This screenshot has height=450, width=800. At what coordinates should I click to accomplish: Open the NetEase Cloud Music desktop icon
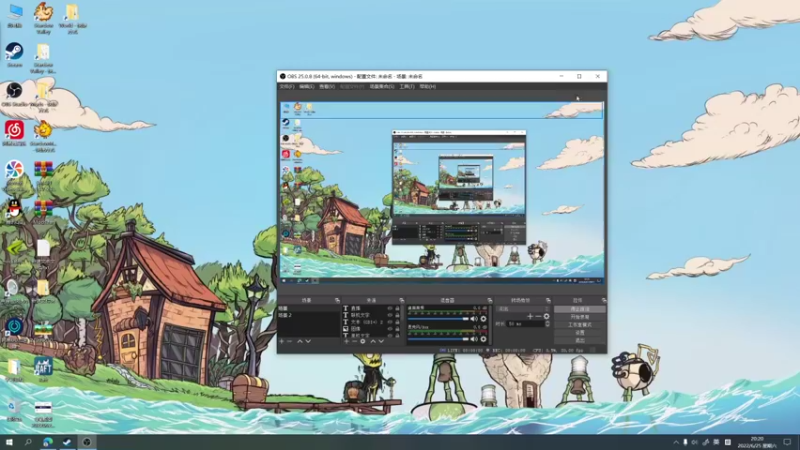[x=14, y=134]
